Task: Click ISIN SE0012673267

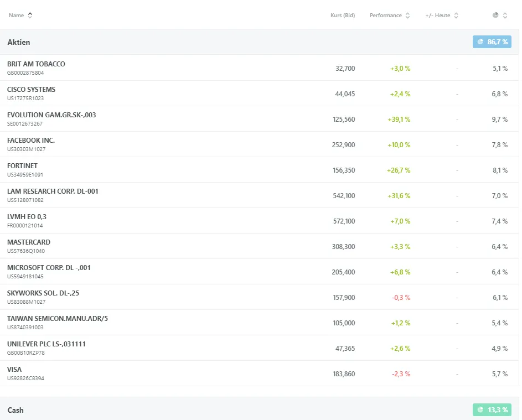Action: tap(25, 124)
